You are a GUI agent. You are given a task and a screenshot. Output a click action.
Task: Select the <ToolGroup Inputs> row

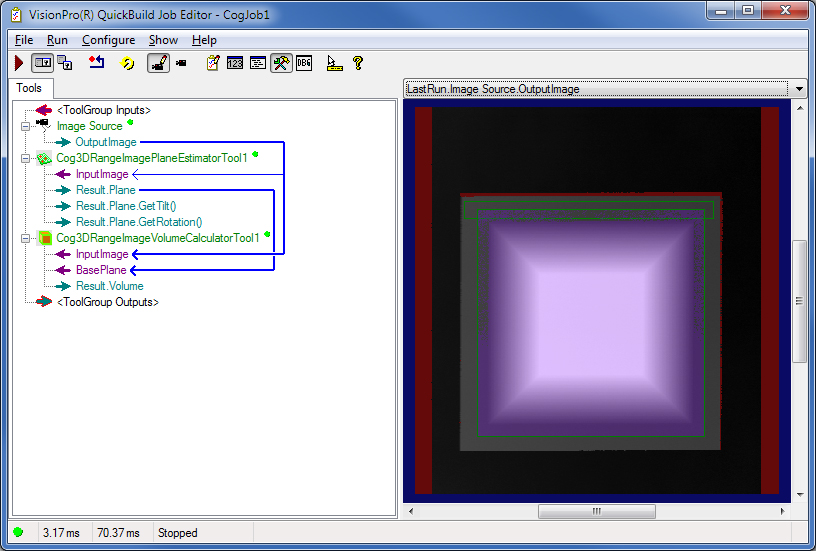(104, 110)
